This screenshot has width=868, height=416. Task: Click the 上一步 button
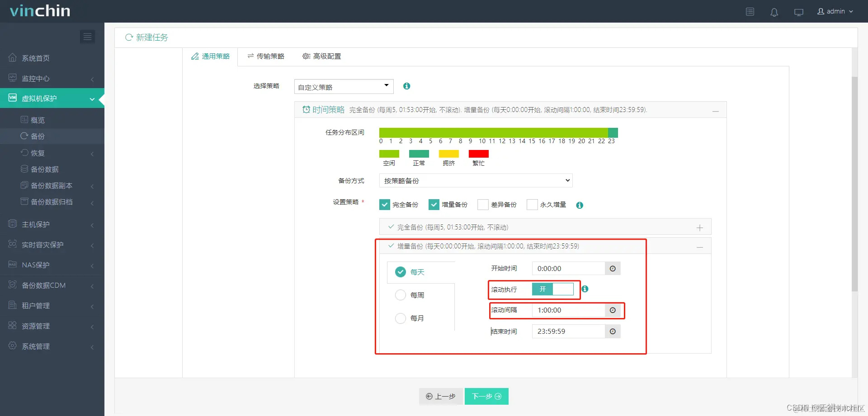[x=441, y=396]
